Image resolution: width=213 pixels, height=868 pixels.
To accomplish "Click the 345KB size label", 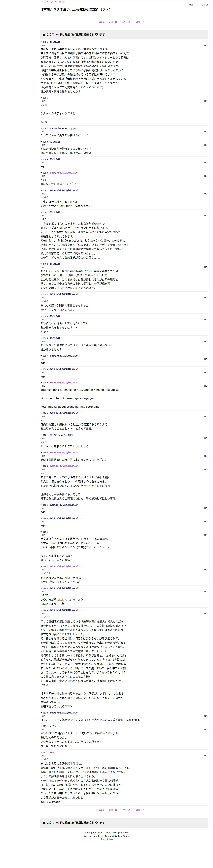I will (x=205, y=5).
